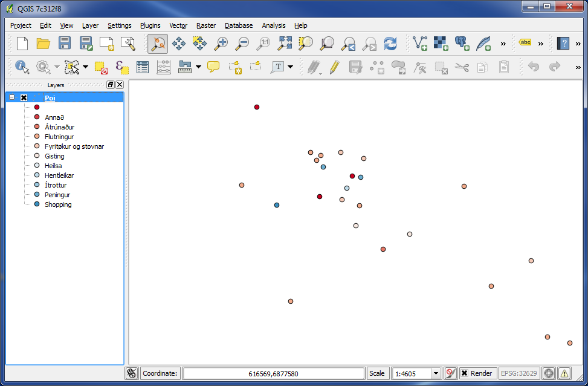The image size is (588, 386).
Task: Save the project with the floppy disk icon
Action: tap(65, 43)
